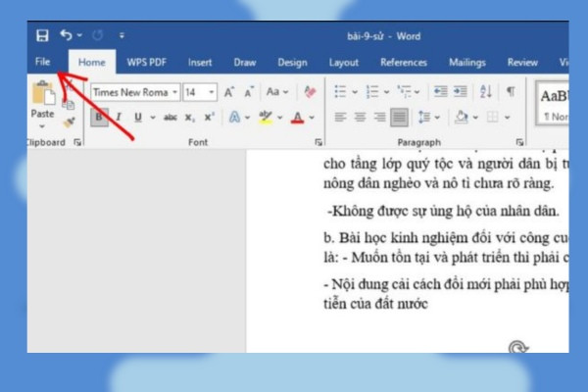Increase paragraph indent

(461, 91)
